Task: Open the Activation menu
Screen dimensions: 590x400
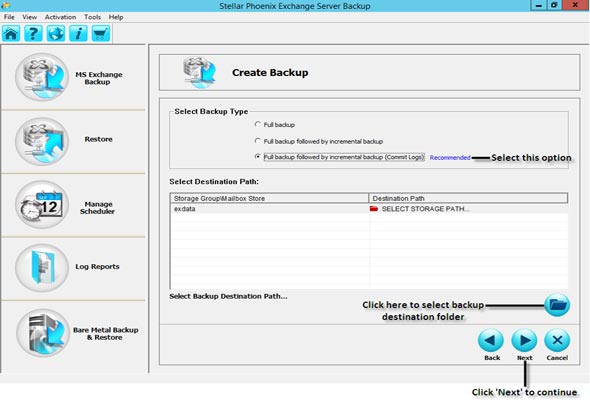Action: (x=60, y=17)
